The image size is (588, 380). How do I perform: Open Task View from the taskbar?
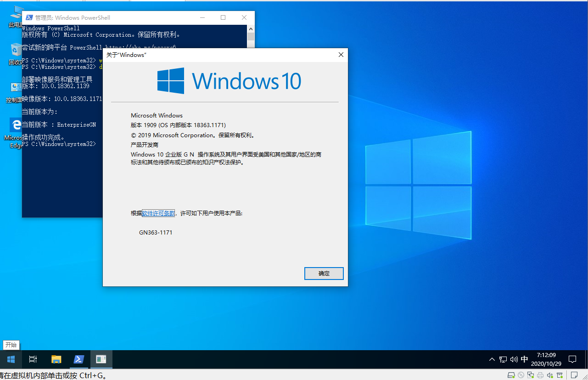33,359
